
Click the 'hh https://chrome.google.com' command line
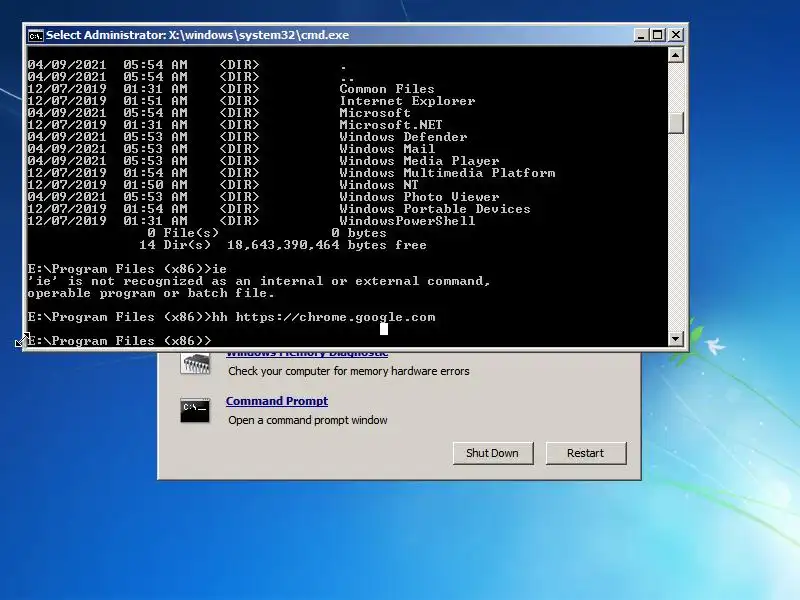tap(323, 317)
